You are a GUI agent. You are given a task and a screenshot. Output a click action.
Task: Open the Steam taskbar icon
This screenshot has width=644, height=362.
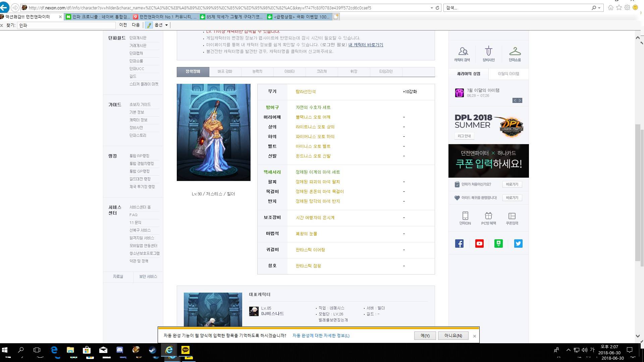click(153, 350)
